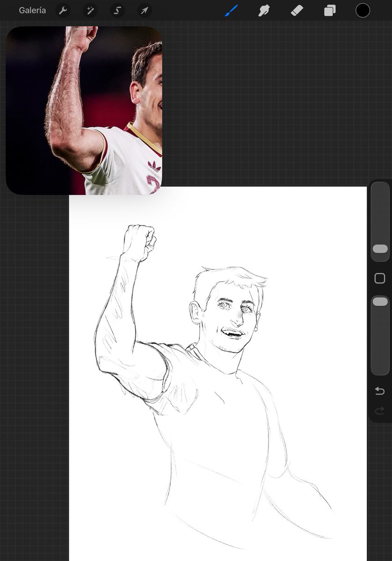The image size is (392, 561).
Task: Select the Eraser tool
Action: pyautogui.click(x=297, y=11)
